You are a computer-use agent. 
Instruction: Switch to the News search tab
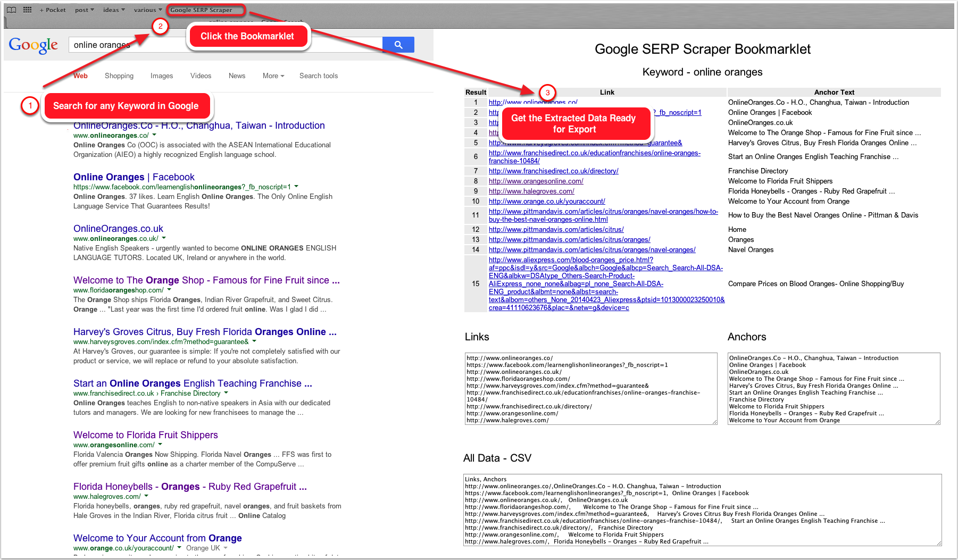click(237, 76)
